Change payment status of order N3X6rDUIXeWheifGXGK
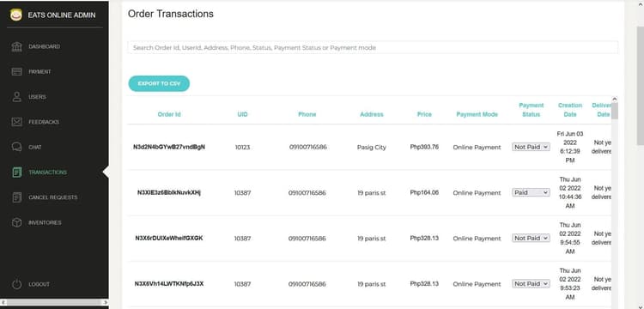The height and width of the screenshot is (309, 644). [531, 238]
